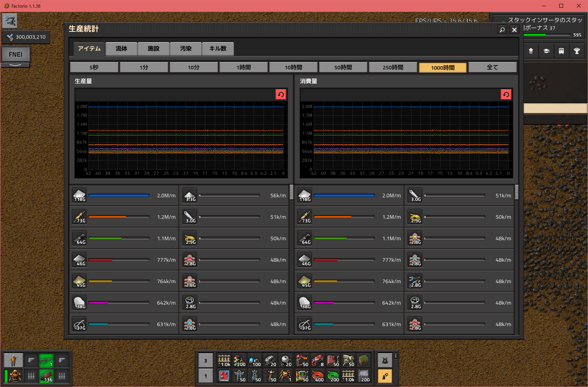Open the trains overview icon
The width and height of the screenshot is (588, 387).
tap(561, 51)
